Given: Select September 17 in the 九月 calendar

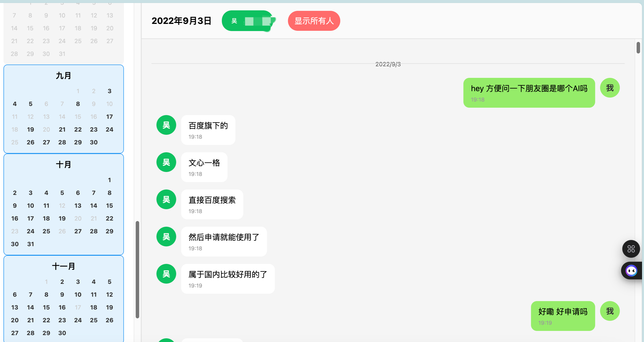Looking at the screenshot, I should (109, 117).
